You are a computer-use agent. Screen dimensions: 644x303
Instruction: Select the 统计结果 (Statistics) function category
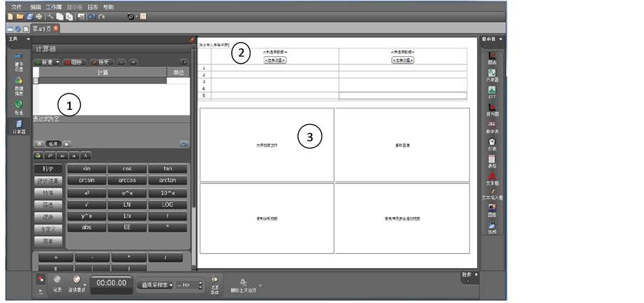tap(48, 180)
